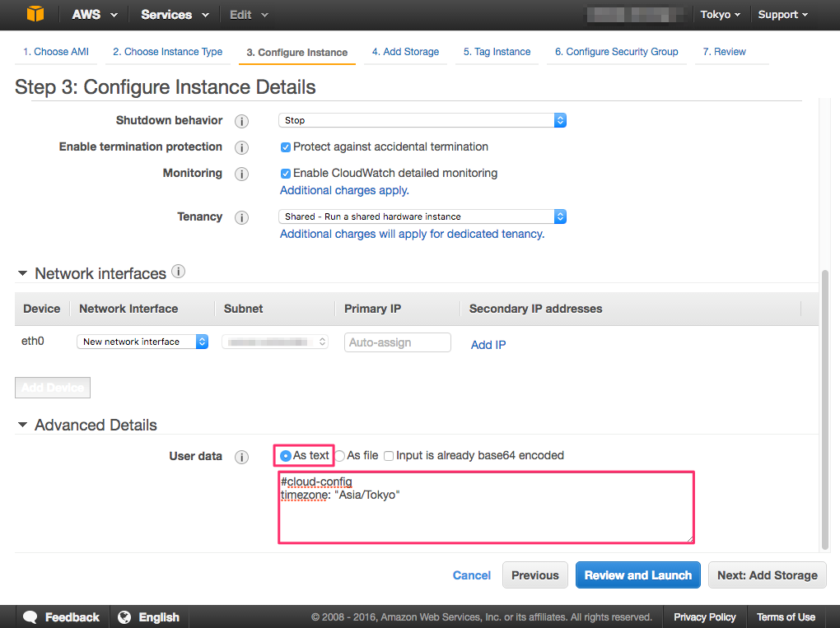Click the Feedback button label
Image resolution: width=840 pixels, height=628 pixels.
tap(72, 617)
